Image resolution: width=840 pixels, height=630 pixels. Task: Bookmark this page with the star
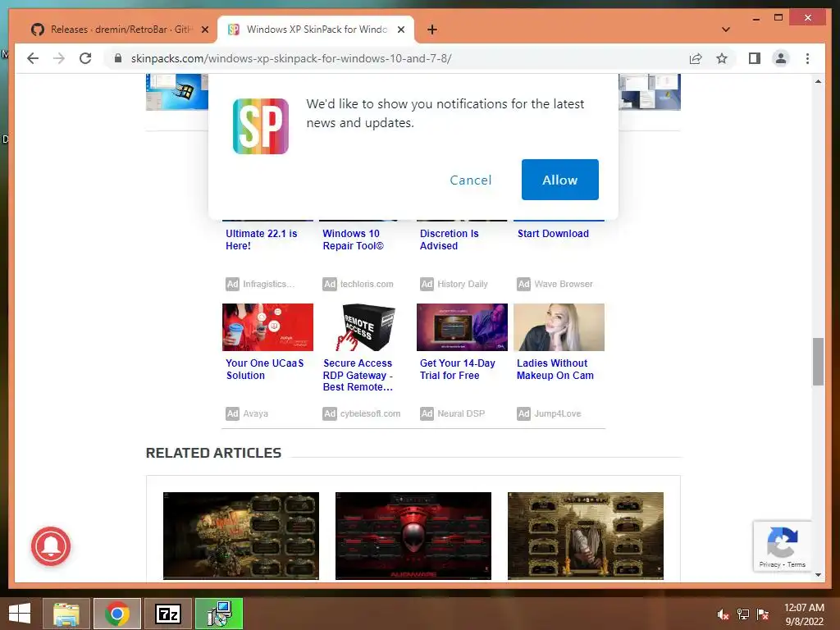coord(722,58)
